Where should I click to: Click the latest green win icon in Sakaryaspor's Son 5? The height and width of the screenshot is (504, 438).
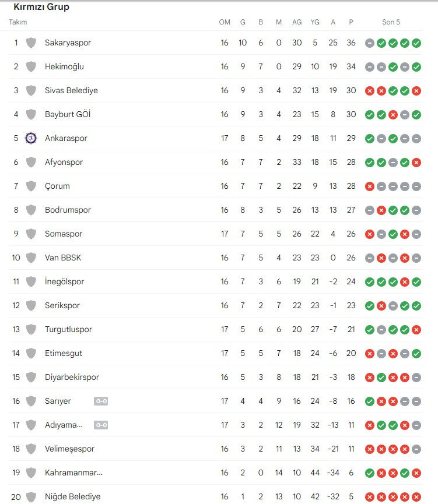[x=416, y=43]
